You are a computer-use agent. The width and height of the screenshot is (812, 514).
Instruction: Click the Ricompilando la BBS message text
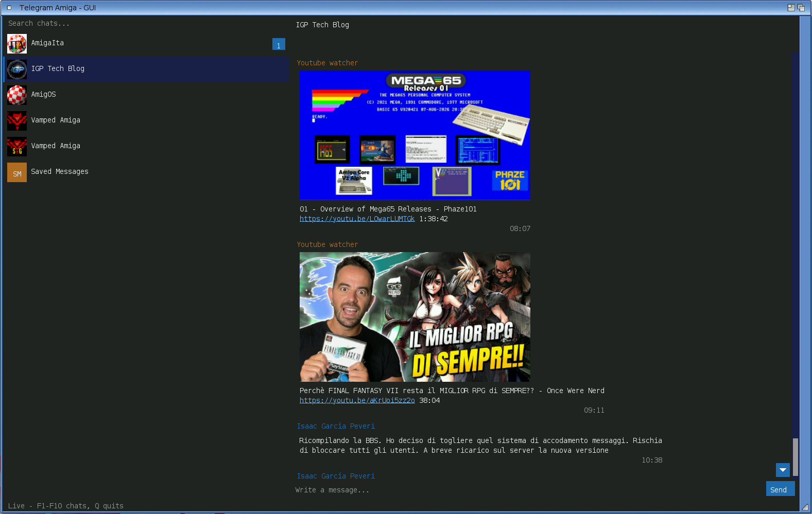[481, 446]
